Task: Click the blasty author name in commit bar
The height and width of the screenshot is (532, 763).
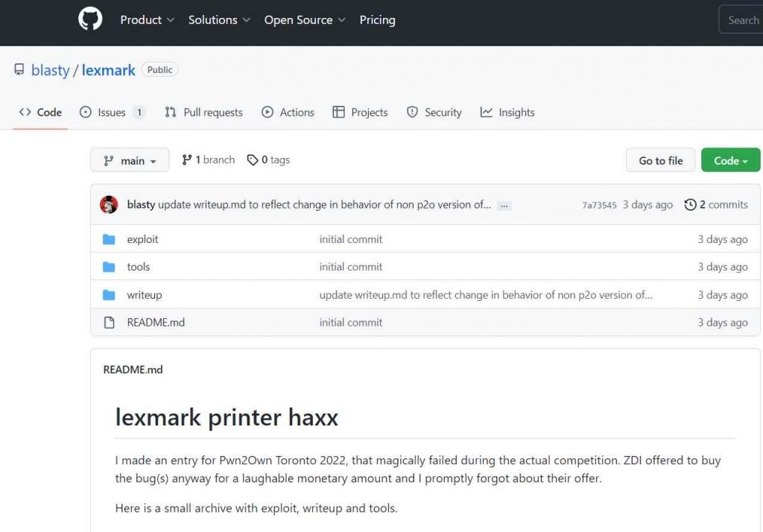Action: [141, 204]
